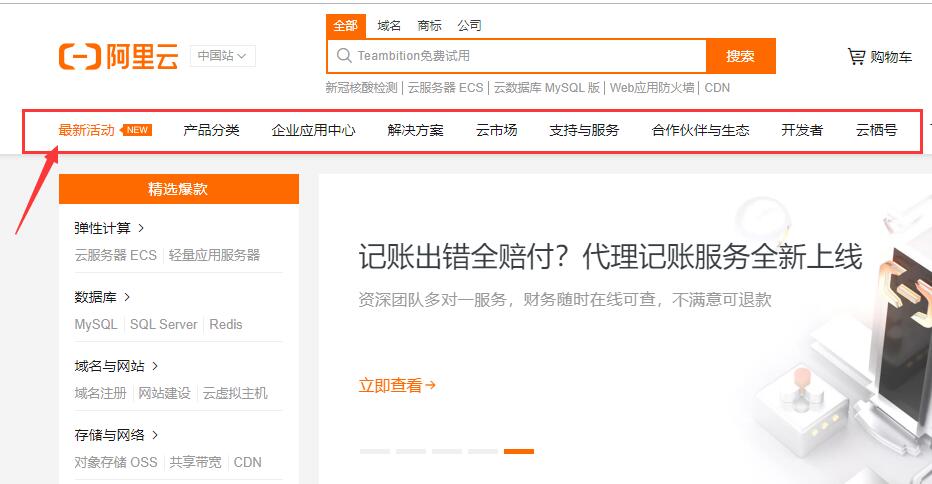The height and width of the screenshot is (484, 932).
Task: Open the 产品分类 menu
Action: (211, 130)
